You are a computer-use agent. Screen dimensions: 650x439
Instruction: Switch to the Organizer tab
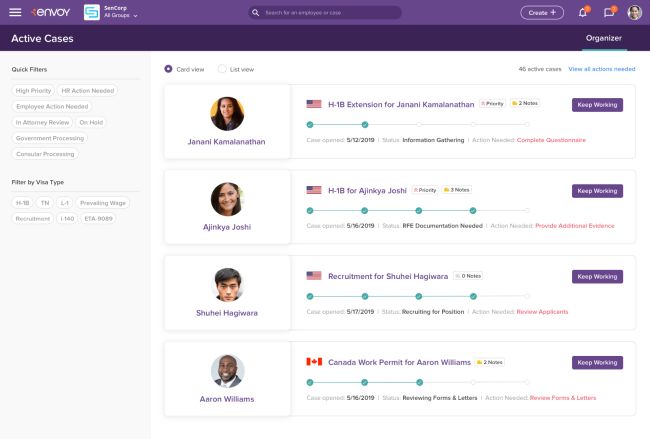pyautogui.click(x=603, y=38)
